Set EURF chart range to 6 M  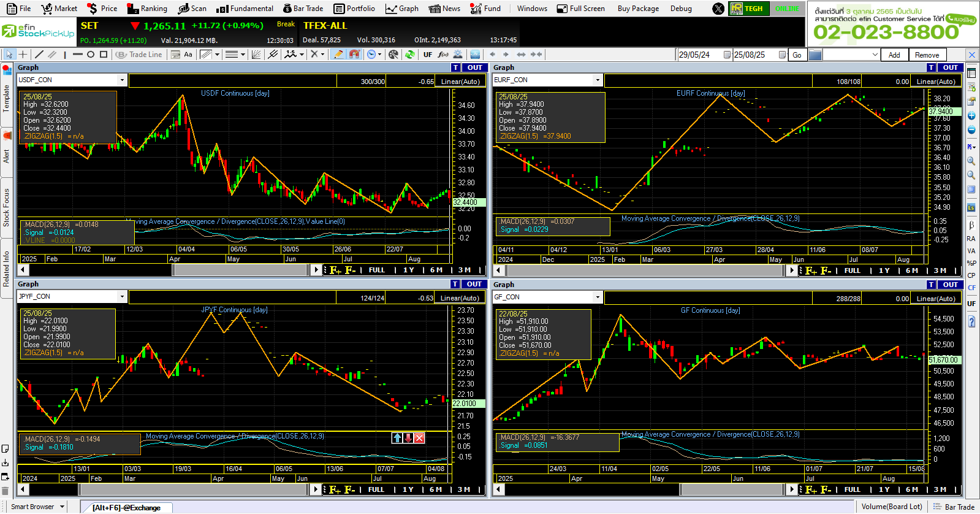pos(911,270)
